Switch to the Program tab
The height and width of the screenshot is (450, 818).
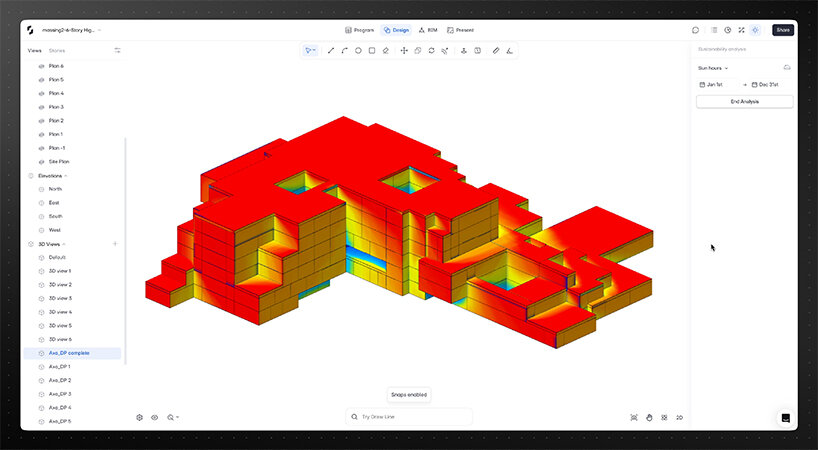[359, 30]
